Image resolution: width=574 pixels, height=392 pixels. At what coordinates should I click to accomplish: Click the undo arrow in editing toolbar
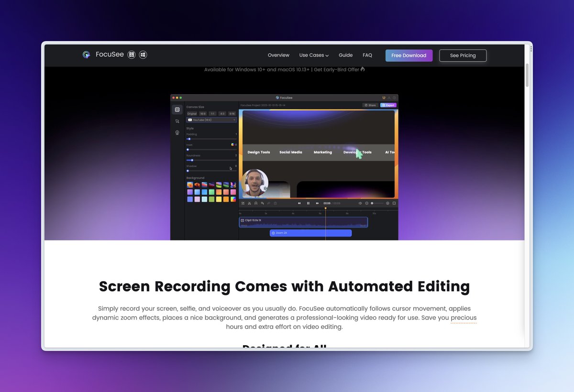262,203
